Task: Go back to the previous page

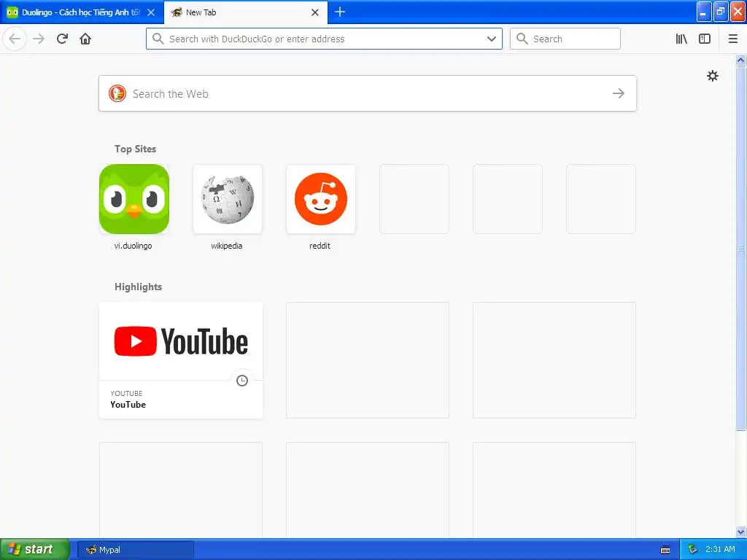Action: (x=15, y=39)
